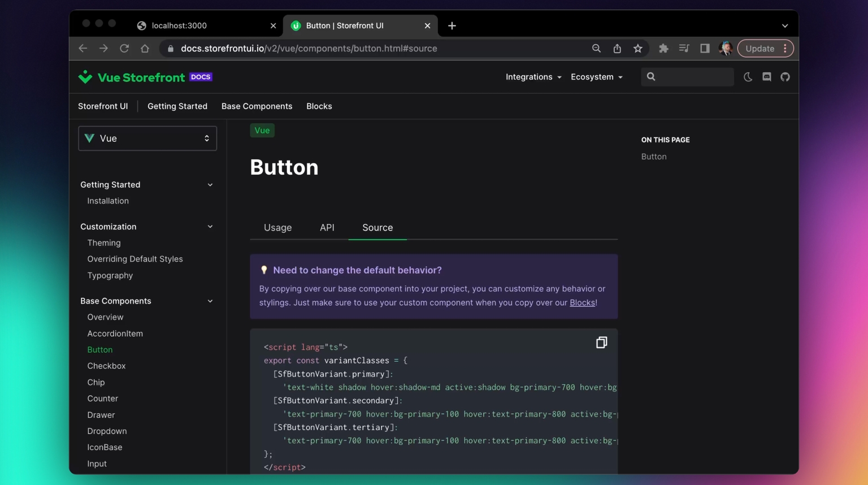Open the GitHub repository icon
The image size is (868, 485).
(785, 77)
